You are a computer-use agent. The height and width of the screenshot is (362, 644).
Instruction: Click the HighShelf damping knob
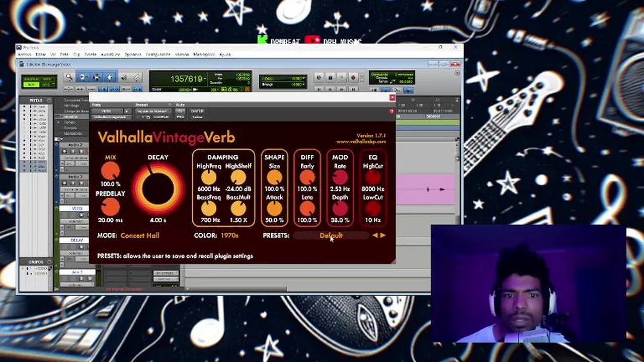click(238, 177)
